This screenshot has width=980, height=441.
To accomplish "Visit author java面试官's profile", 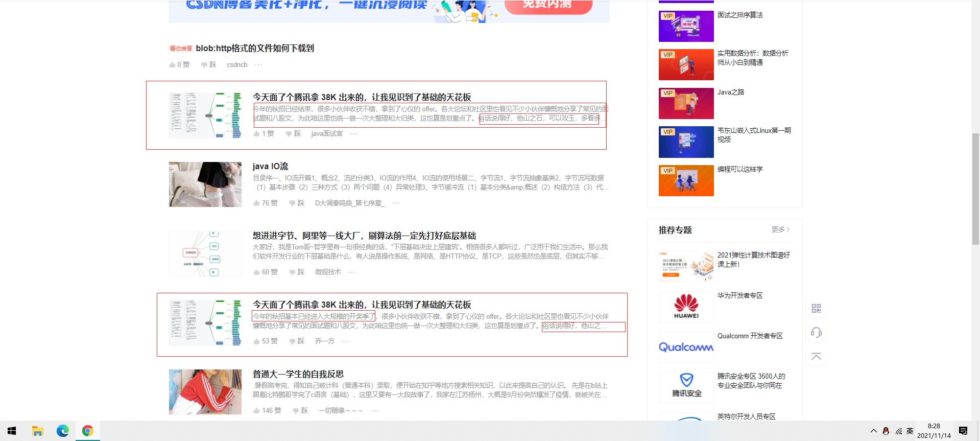I will pyautogui.click(x=327, y=134).
